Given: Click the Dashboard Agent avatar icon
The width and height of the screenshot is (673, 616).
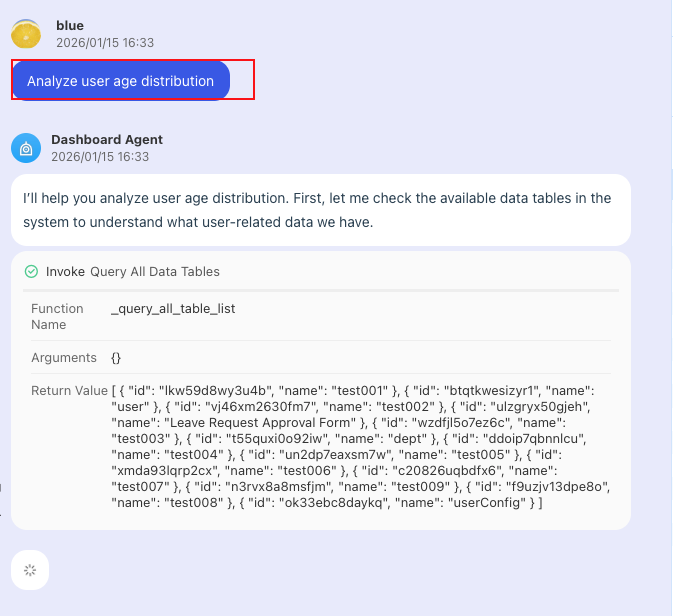Looking at the screenshot, I should [x=26, y=148].
